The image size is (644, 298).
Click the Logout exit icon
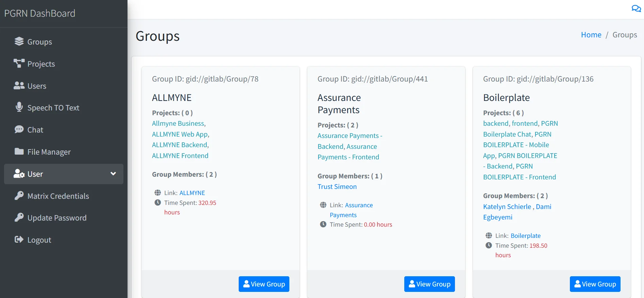tap(19, 240)
